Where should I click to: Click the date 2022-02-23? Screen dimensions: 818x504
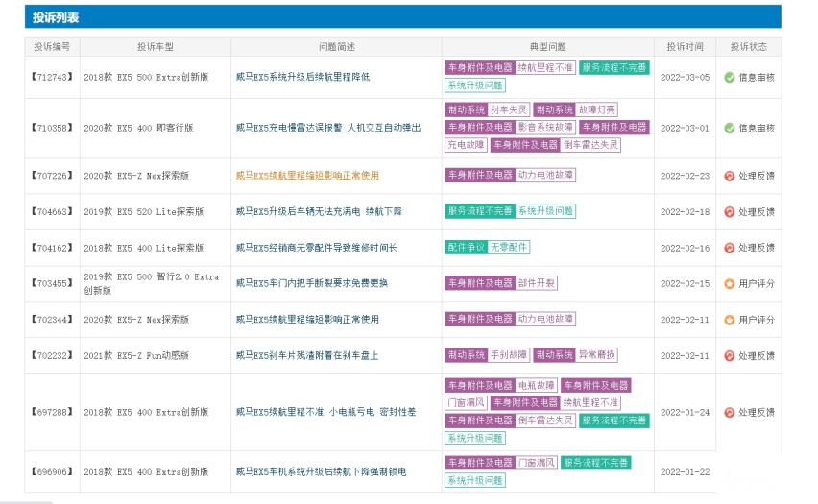click(685, 176)
